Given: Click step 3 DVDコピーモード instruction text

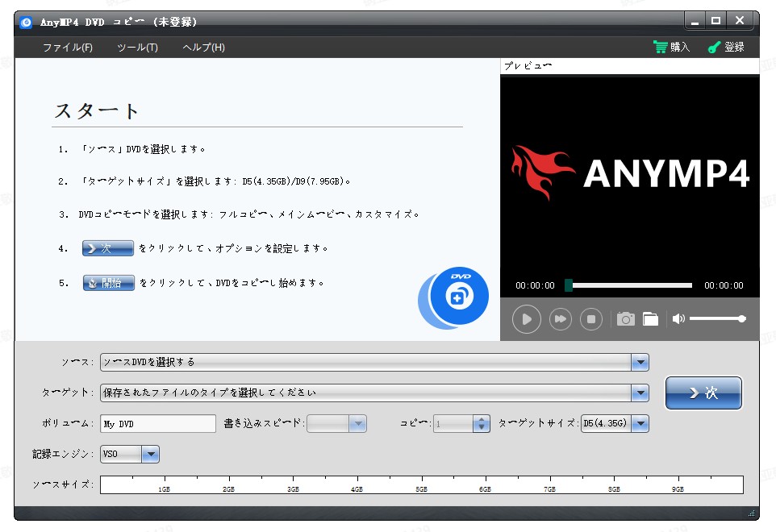Looking at the screenshot, I should (249, 214).
